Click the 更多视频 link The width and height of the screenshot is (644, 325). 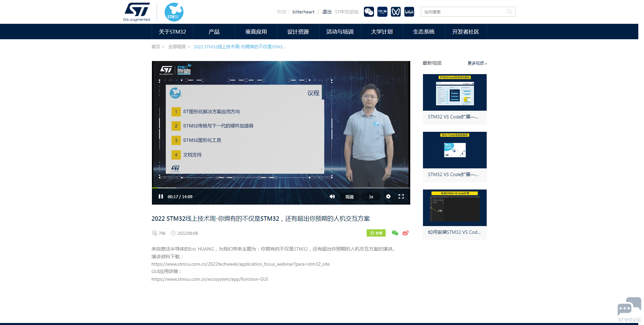(477, 63)
